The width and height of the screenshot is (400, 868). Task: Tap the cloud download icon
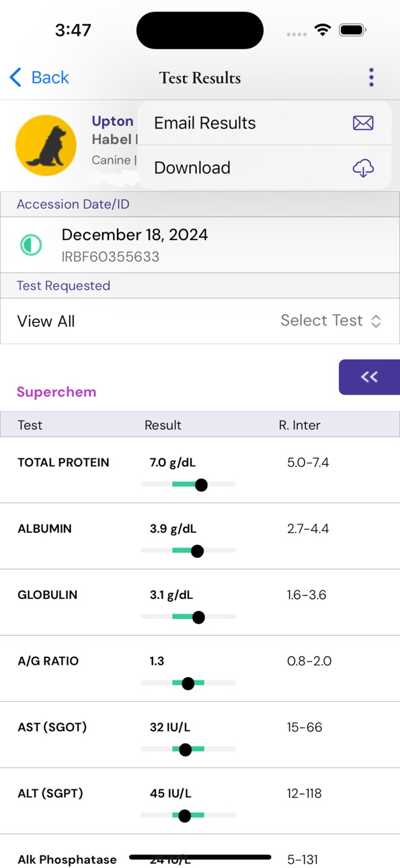(x=363, y=168)
